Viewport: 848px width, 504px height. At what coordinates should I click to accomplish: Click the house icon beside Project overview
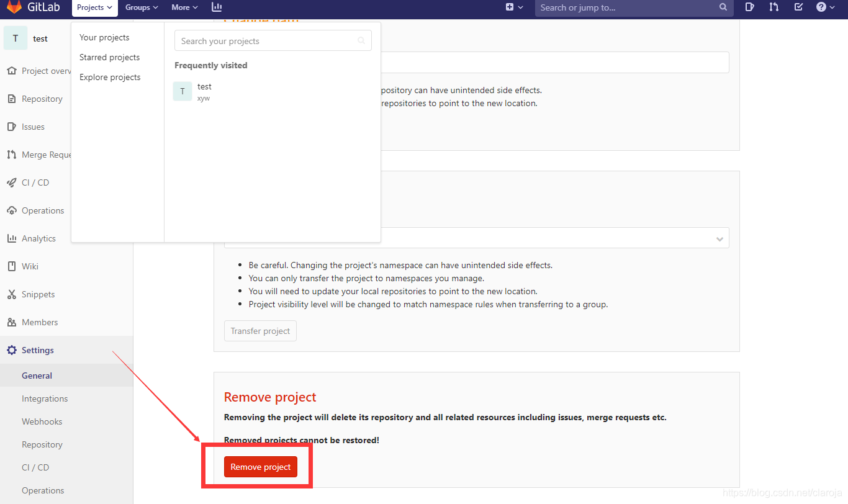[12, 71]
